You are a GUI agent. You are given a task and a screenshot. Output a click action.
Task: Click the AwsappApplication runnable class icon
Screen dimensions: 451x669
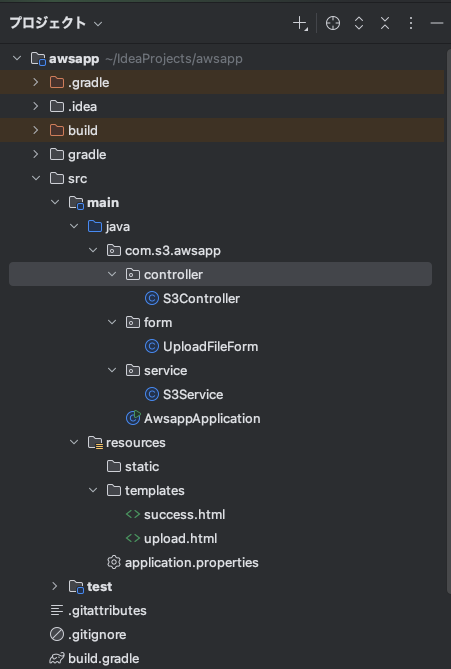point(133,418)
